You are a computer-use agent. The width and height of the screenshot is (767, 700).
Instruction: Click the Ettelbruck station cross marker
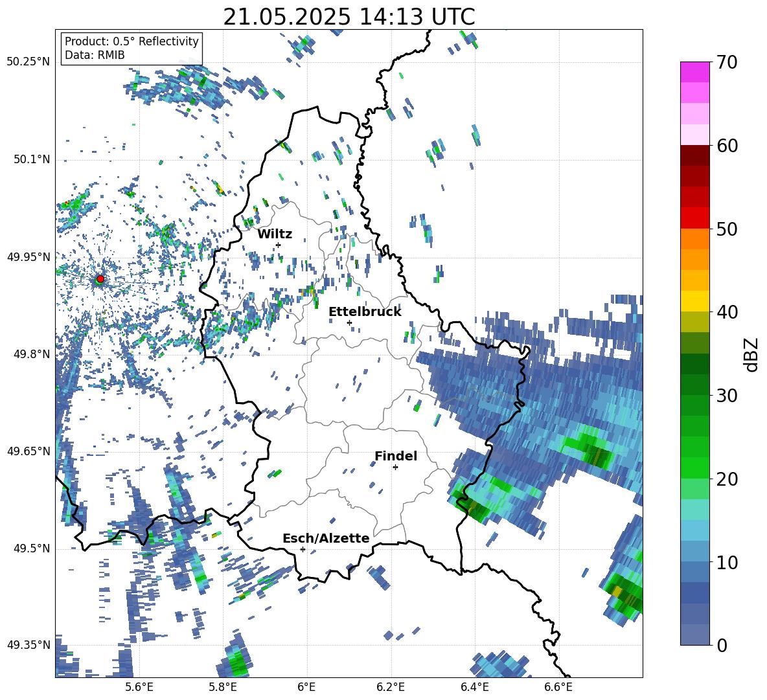pos(349,322)
